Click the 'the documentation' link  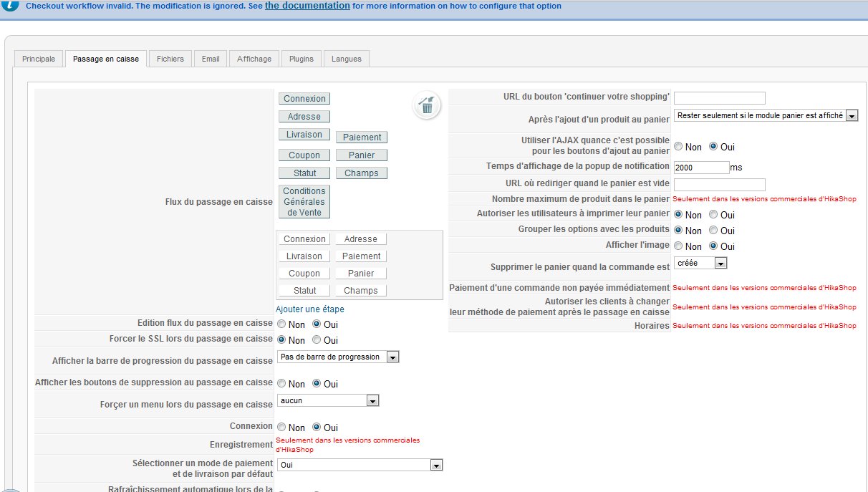(307, 5)
